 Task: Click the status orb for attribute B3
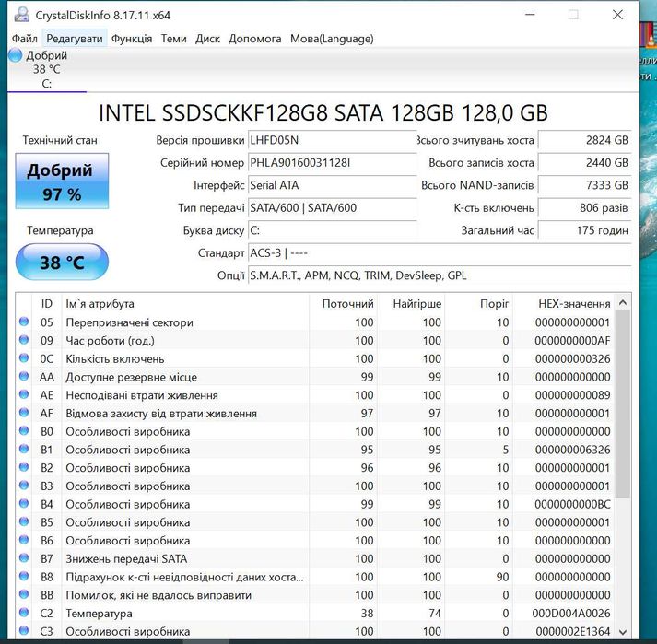(24, 485)
